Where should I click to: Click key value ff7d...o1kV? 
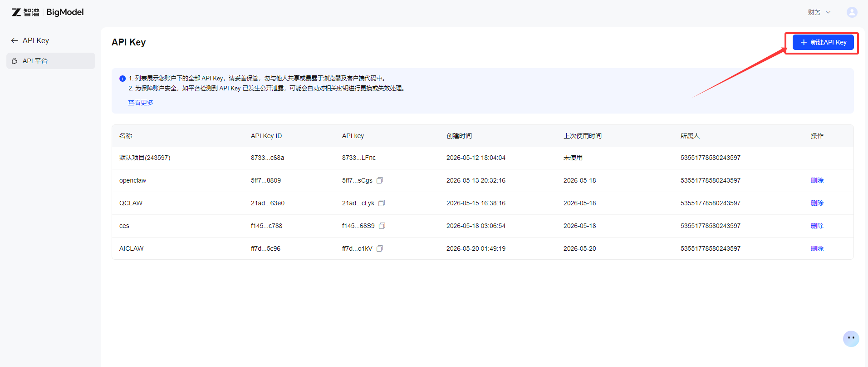tap(357, 248)
